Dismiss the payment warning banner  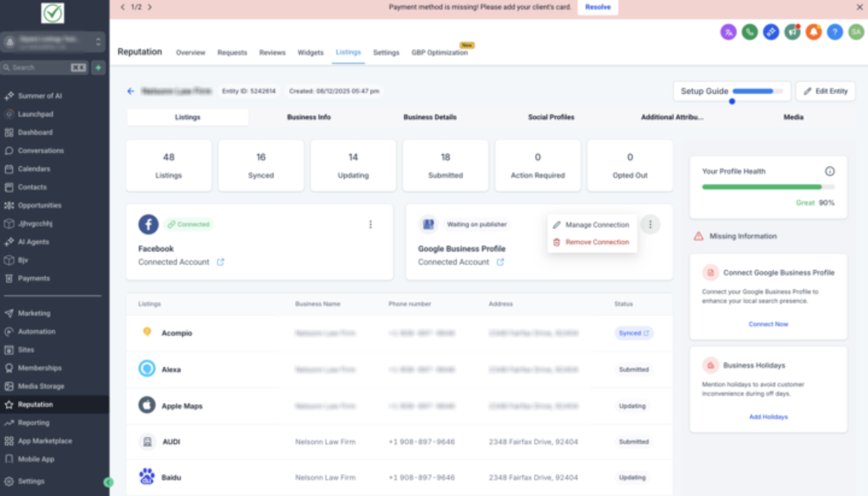pos(860,7)
